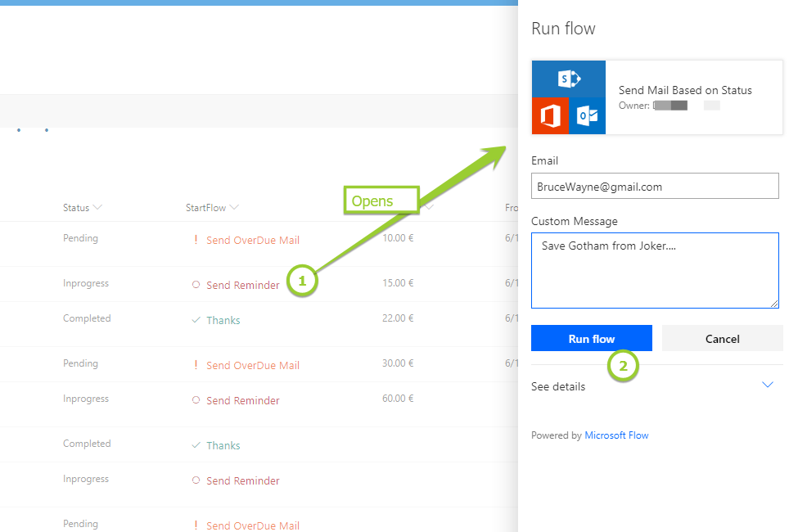This screenshot has width=789, height=532.
Task: Click circle icon in the 15.00 € row
Action: [x=196, y=286]
